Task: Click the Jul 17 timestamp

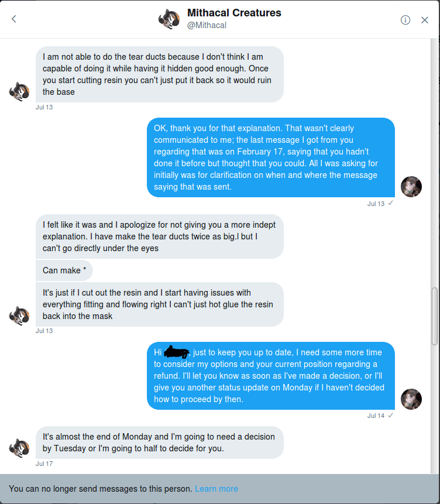Action: (44, 464)
